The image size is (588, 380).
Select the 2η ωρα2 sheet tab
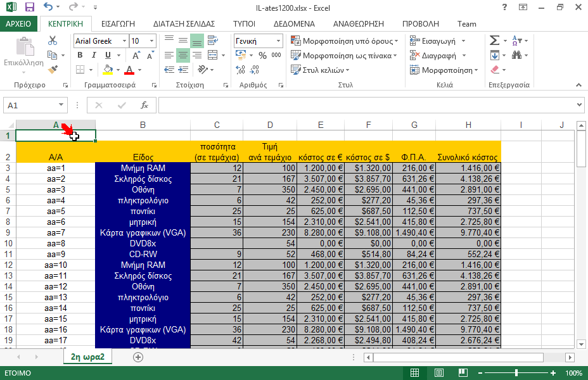pos(87,357)
